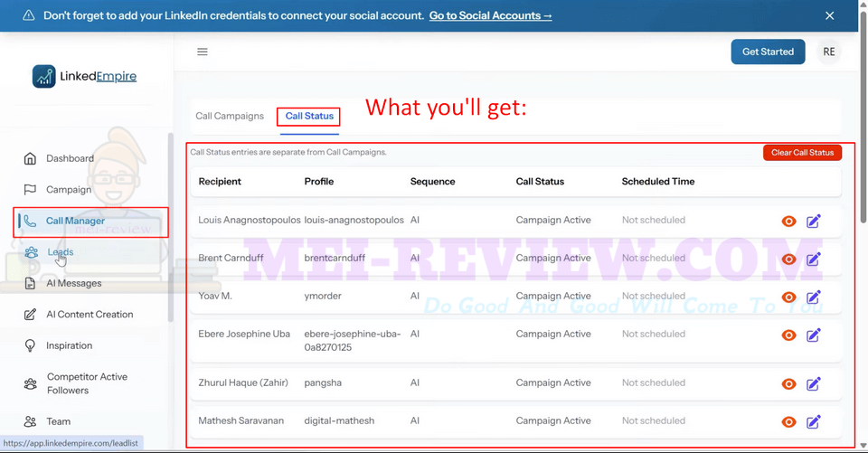The image size is (868, 453).
Task: Click the Leads people icon
Action: coord(31,252)
